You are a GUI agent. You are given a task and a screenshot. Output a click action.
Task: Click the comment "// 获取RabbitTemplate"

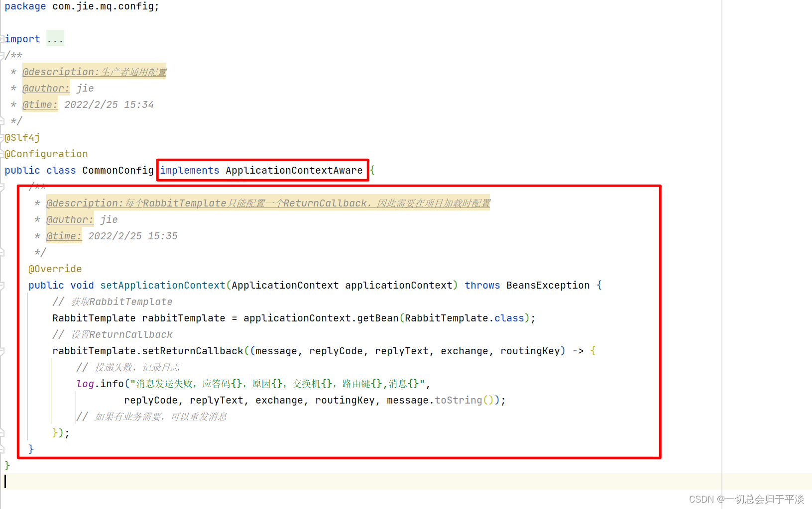click(x=113, y=302)
